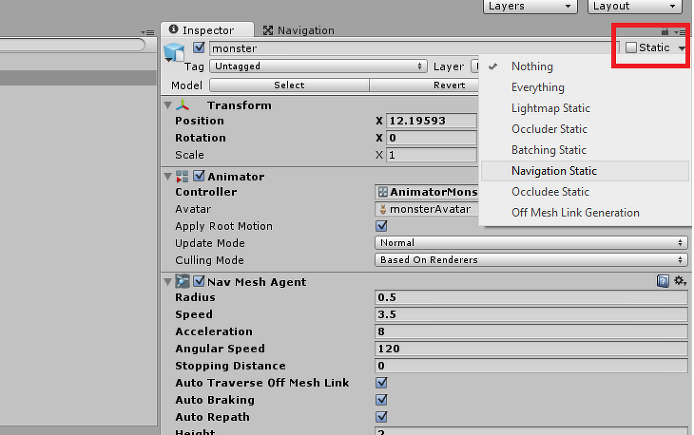Open the Update Mode Normal dropdown
The image size is (694, 435).
(x=531, y=243)
